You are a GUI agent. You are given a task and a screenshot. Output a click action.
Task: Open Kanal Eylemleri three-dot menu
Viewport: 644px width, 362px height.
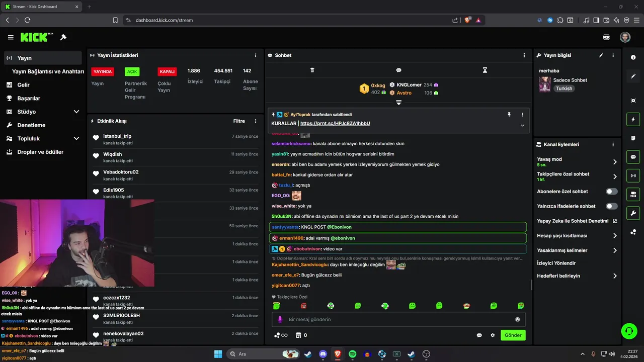click(613, 144)
